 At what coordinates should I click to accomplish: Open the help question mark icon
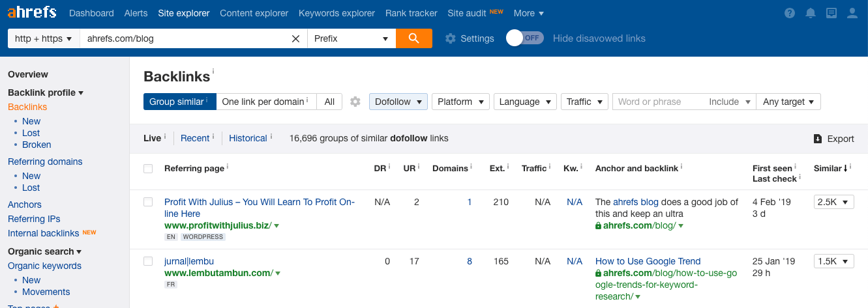790,13
